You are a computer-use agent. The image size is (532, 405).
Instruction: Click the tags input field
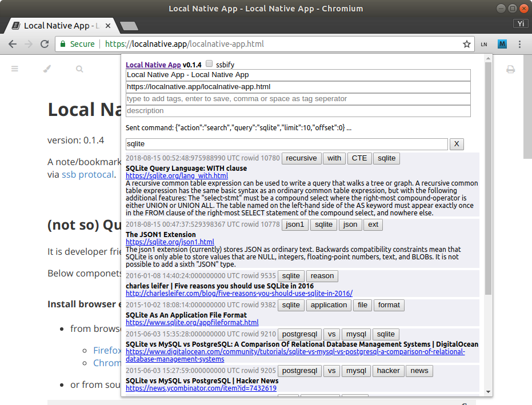298,99
